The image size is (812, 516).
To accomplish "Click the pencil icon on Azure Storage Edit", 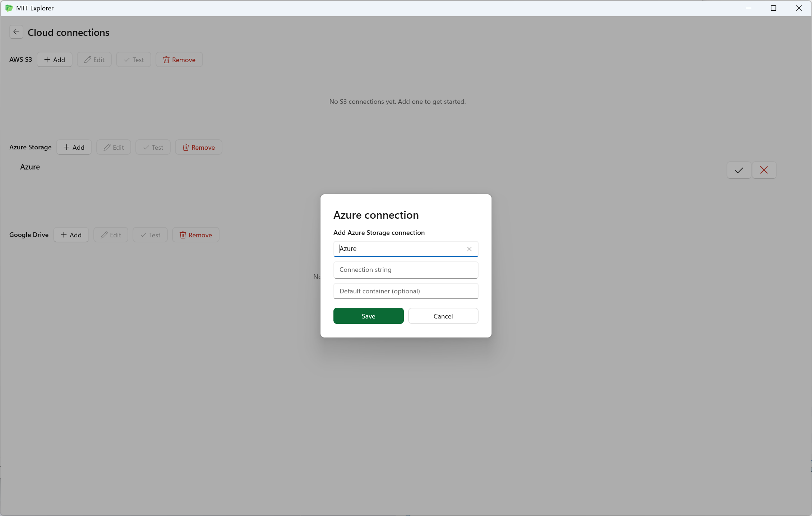I will pyautogui.click(x=107, y=147).
